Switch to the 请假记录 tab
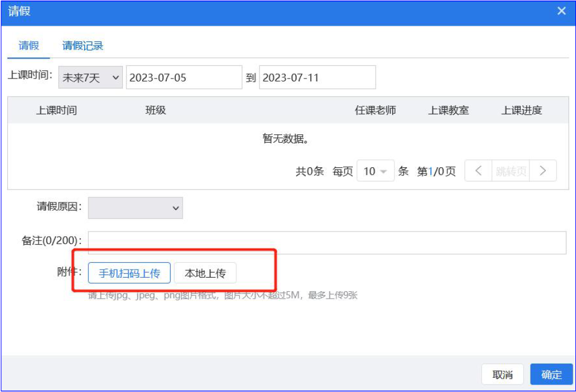This screenshot has height=392, width=576. click(83, 46)
